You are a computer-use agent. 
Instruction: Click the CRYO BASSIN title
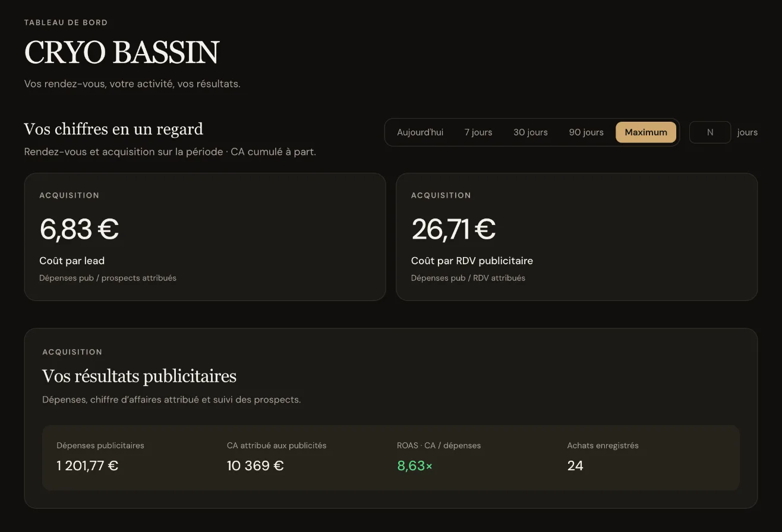[122, 52]
